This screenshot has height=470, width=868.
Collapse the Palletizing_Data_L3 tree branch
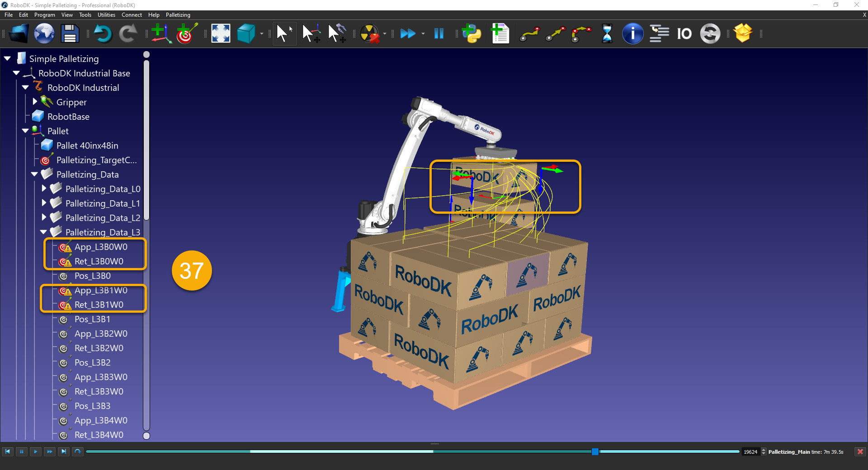point(43,232)
